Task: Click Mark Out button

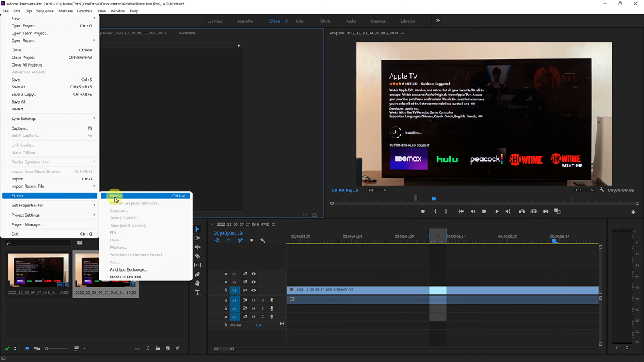Action: point(446,211)
